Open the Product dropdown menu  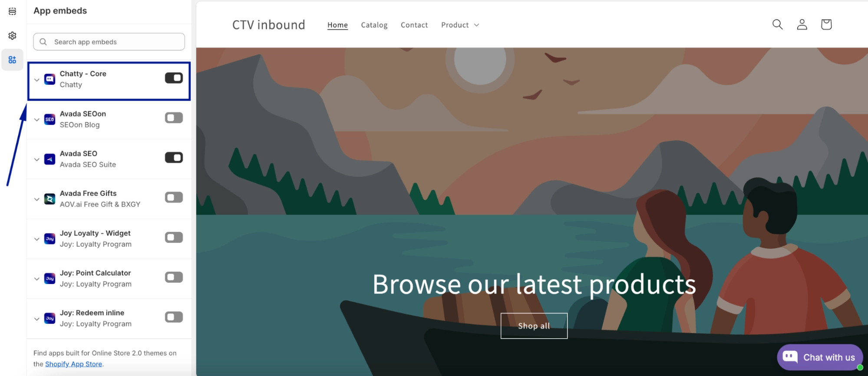click(460, 25)
